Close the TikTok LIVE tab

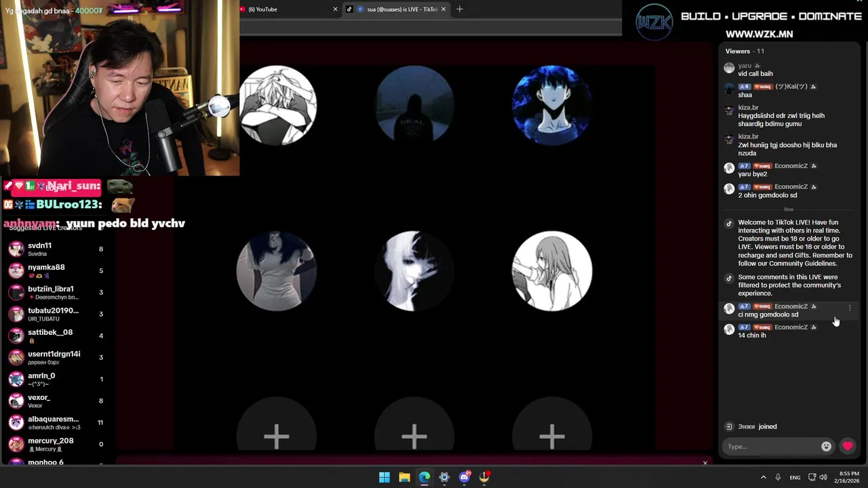(x=443, y=9)
